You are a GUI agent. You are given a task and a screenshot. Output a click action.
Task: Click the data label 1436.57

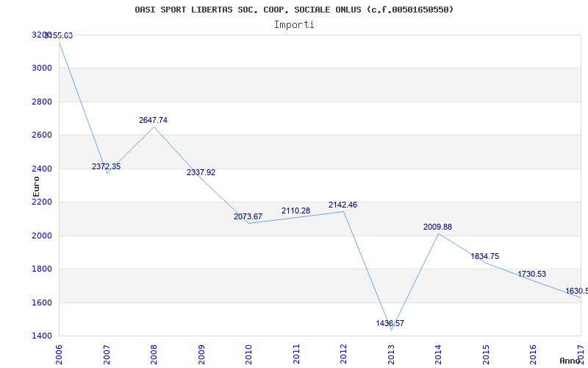[390, 323]
